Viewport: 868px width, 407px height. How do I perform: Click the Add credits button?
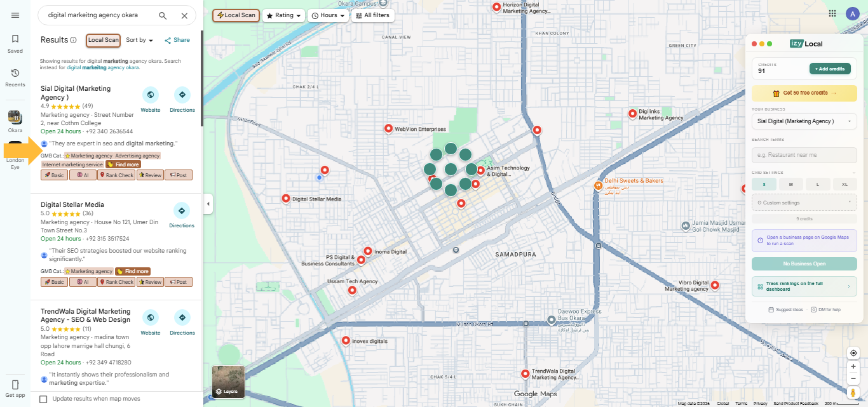(x=830, y=69)
